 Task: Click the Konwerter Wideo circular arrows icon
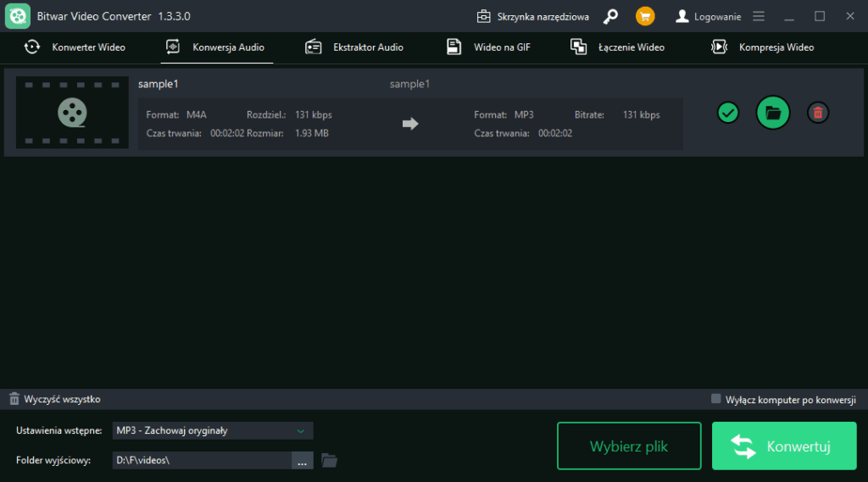click(x=32, y=47)
